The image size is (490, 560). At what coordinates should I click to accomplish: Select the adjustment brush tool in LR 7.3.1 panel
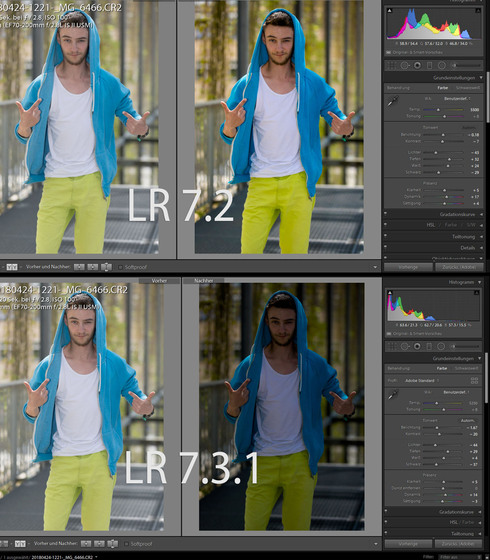466,346
